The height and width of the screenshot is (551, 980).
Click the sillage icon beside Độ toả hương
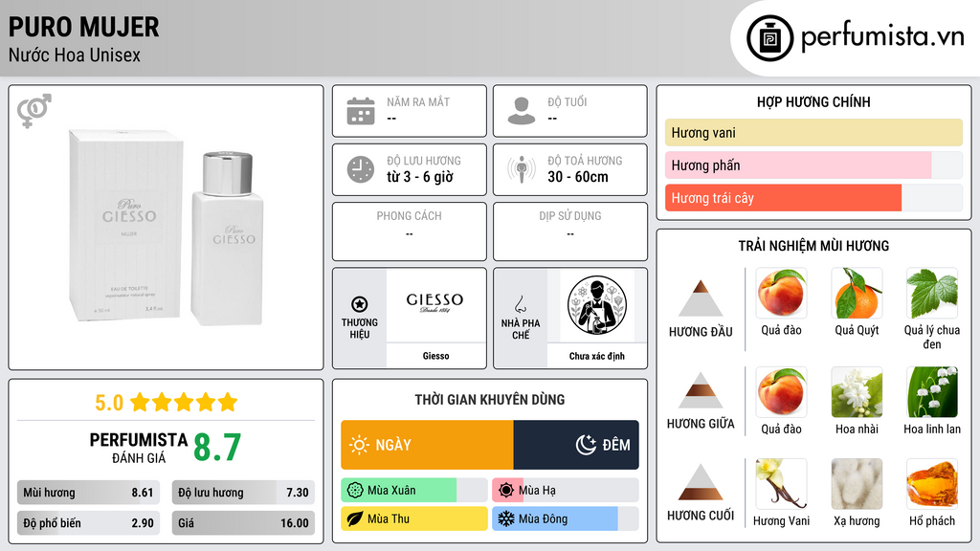pyautogui.click(x=522, y=169)
